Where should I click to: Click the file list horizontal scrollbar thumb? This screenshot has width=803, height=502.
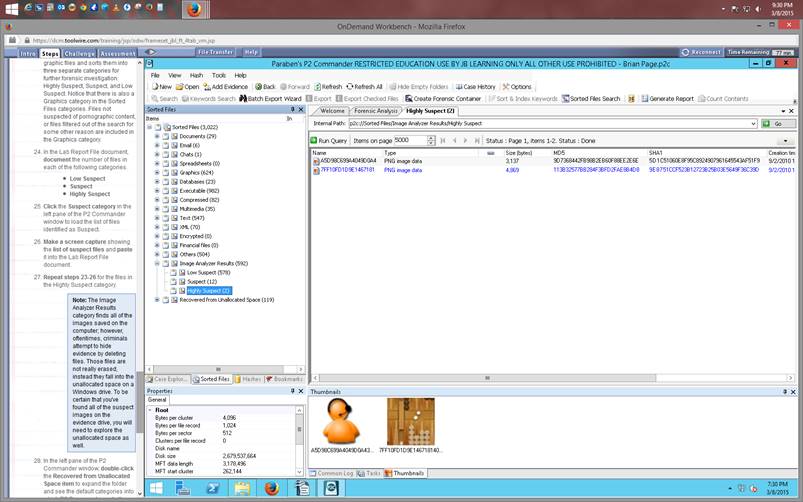(x=488, y=378)
